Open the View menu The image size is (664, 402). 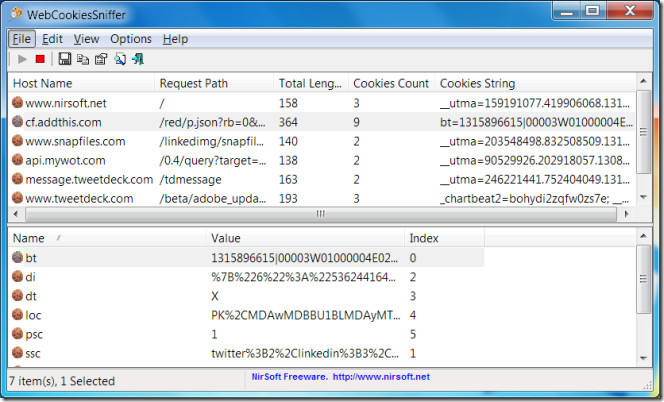[86, 39]
